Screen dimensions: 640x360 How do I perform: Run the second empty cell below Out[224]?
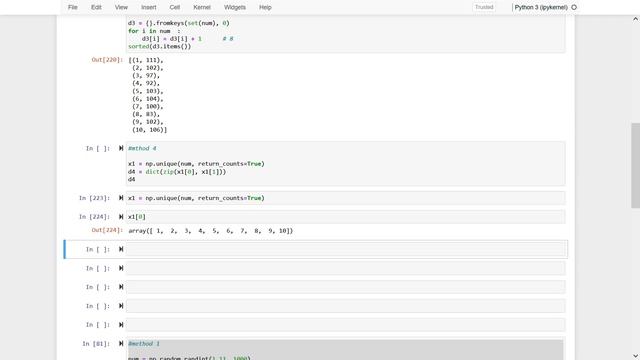121,268
